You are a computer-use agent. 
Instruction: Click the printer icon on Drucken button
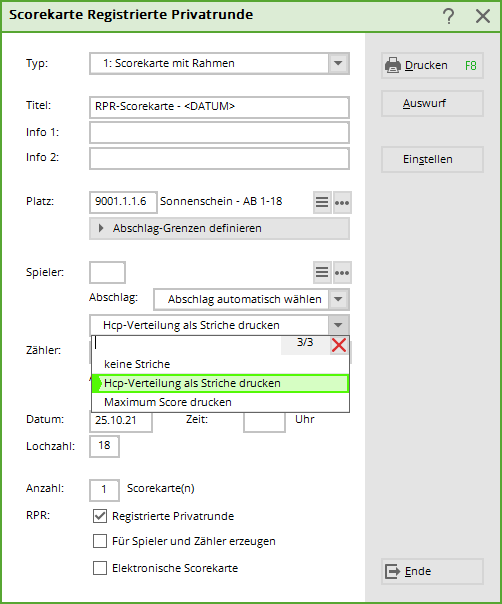(393, 65)
